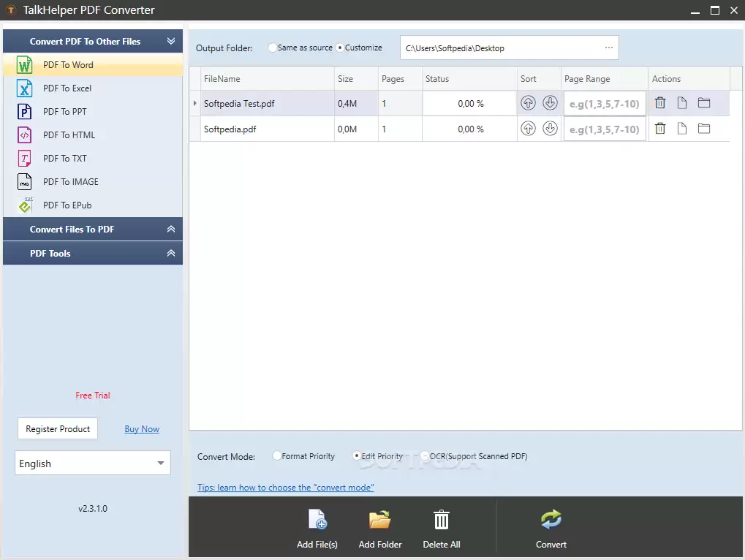Viewport: 745px width, 560px height.
Task: Open file icon for Softpedia Test.pdf
Action: pos(682,103)
